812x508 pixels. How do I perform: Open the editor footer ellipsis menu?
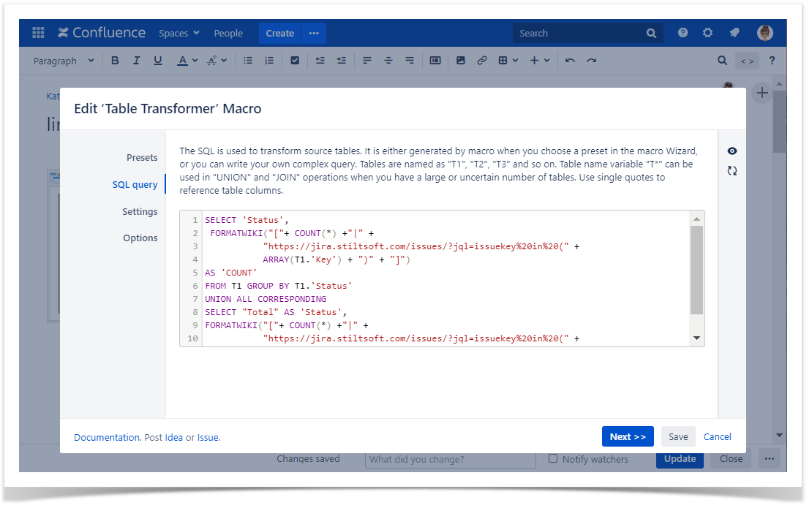[x=770, y=459]
